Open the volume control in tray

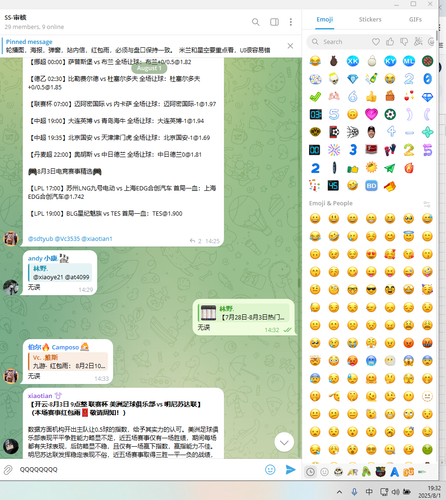396,492
